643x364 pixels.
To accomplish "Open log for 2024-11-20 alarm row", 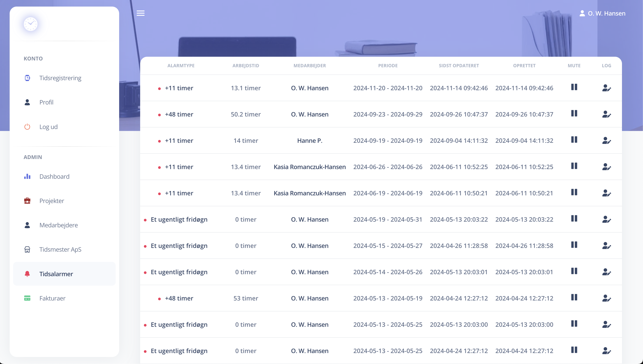I will coord(606,88).
